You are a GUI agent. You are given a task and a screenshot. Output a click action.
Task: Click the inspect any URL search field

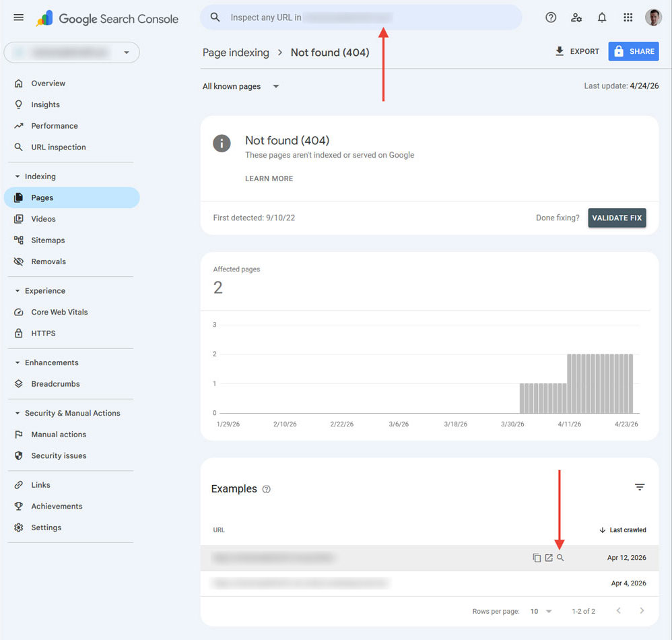[x=360, y=18]
